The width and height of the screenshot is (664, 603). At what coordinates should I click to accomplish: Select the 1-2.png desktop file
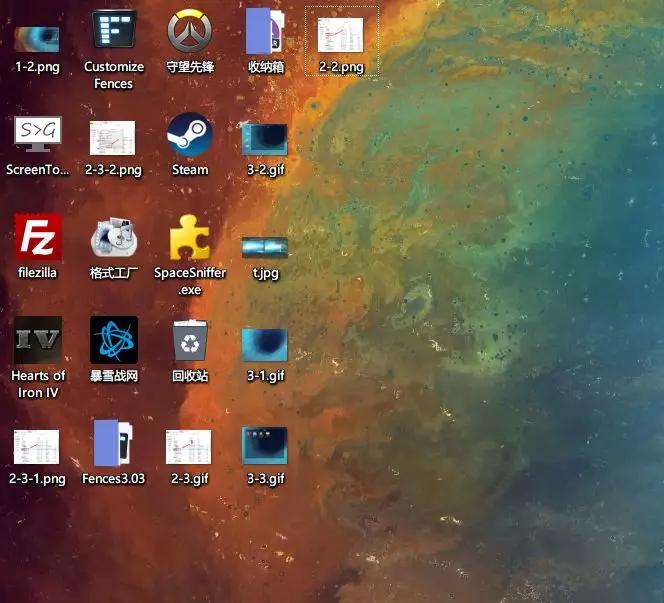[37, 39]
